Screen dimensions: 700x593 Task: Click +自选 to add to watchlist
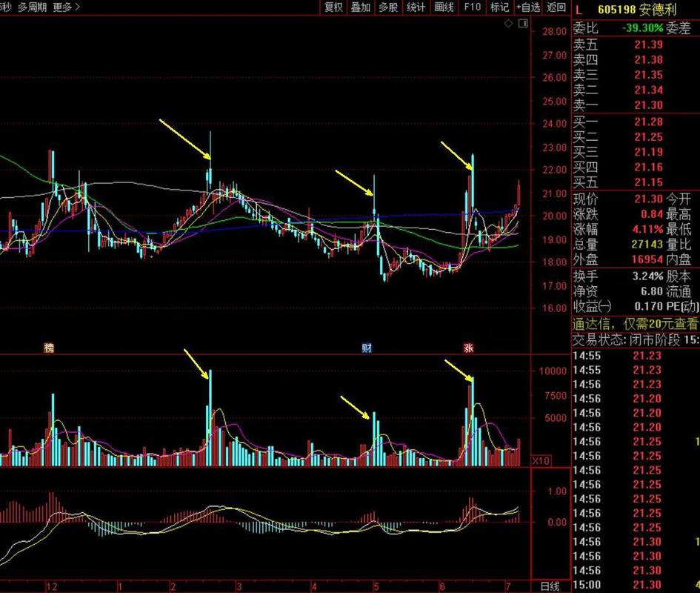pos(527,7)
